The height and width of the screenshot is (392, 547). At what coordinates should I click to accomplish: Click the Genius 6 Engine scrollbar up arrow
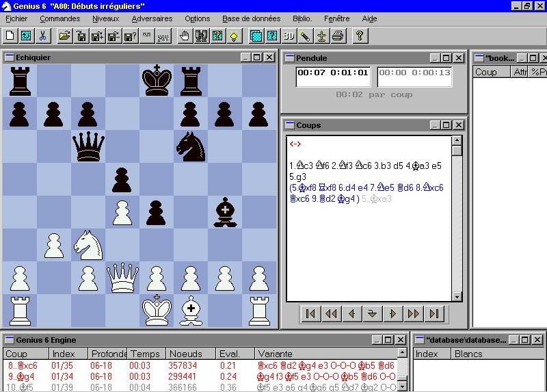coord(402,353)
